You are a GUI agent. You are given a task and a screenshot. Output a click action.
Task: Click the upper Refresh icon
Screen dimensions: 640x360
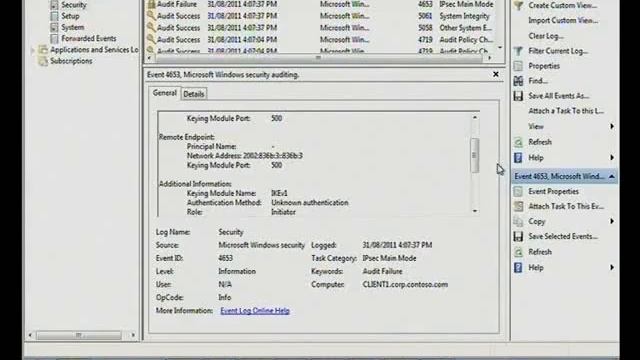tap(518, 142)
